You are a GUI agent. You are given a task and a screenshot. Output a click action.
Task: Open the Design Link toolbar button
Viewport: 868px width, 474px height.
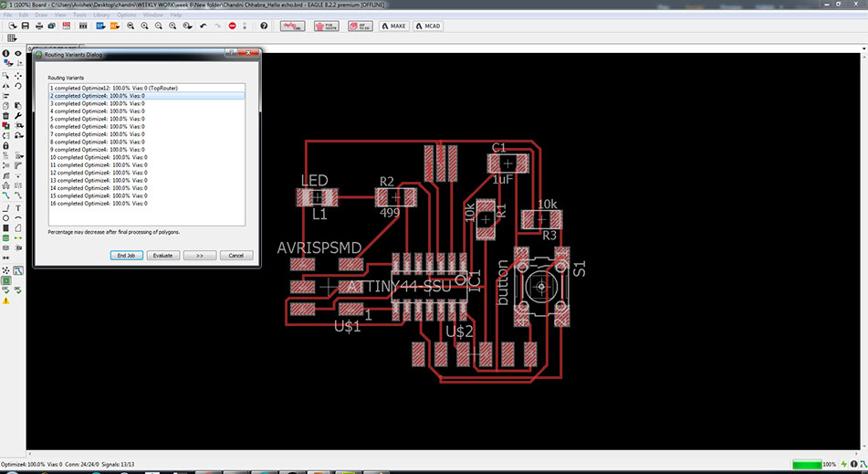tap(292, 26)
